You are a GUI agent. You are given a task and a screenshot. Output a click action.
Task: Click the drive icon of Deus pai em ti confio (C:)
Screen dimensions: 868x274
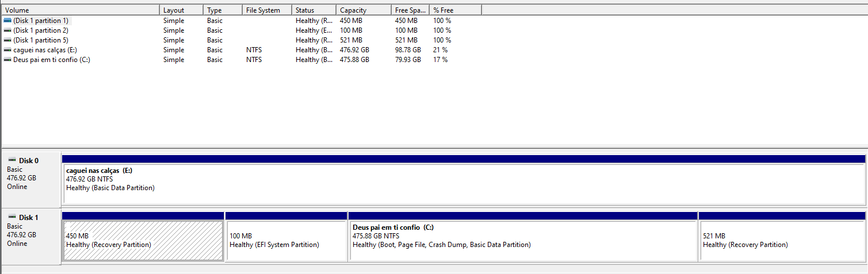7,60
